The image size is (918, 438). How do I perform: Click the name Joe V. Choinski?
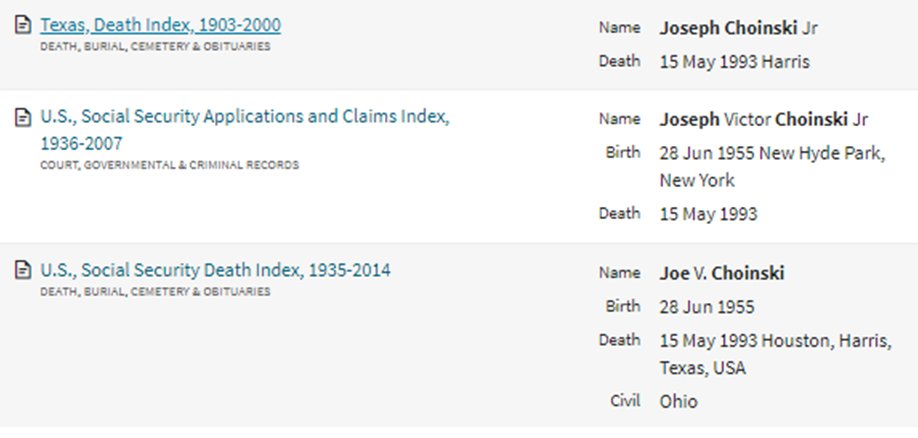(722, 273)
